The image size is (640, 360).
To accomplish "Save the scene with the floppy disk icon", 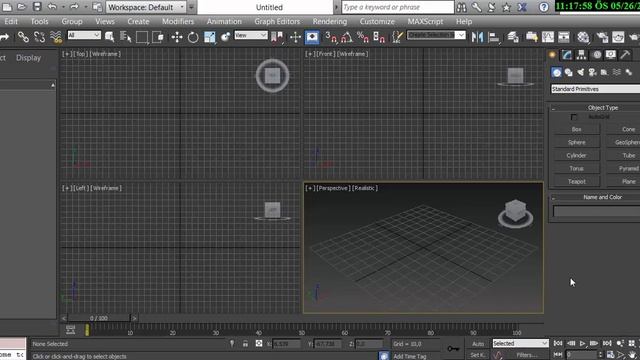I will [x=37, y=7].
